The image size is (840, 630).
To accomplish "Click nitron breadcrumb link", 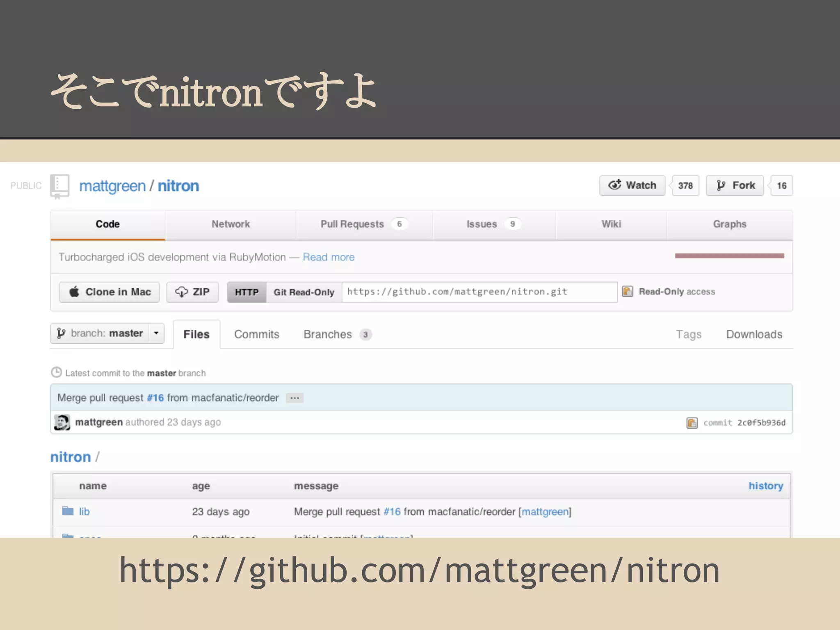I will (x=71, y=457).
